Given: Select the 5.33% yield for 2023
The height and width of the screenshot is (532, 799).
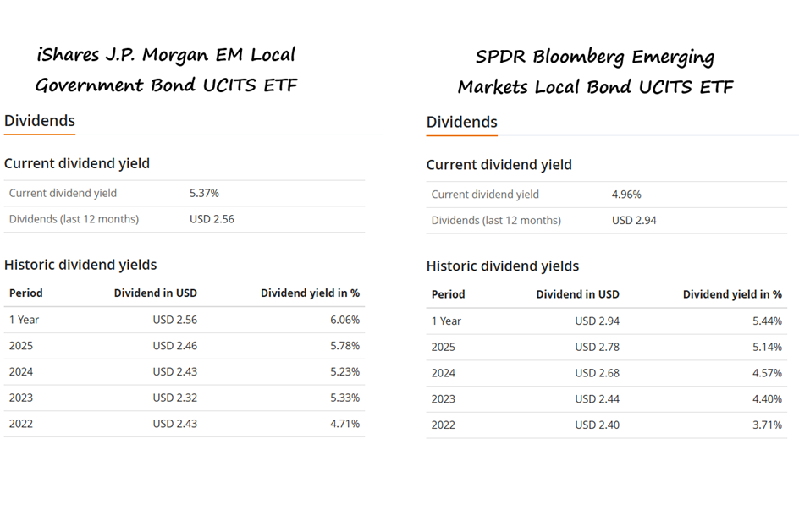Looking at the screenshot, I should tap(344, 398).
